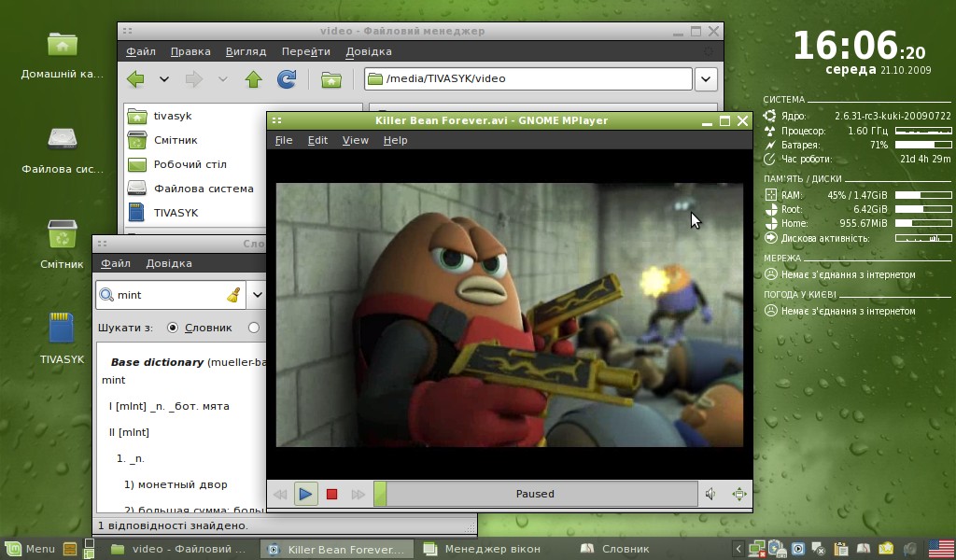Open Файлова система desktop icon
Screen dimensions: 956x560
pos(63,150)
